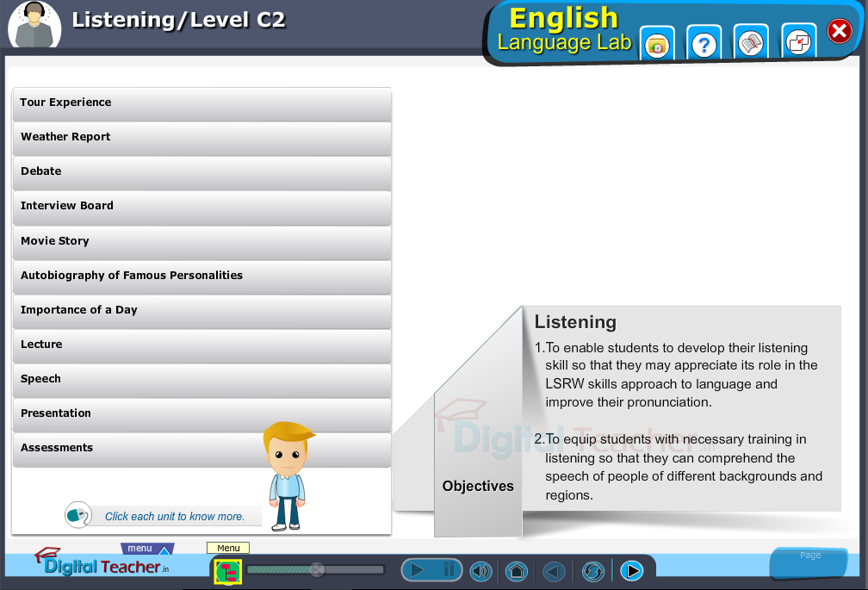
Task: Pause the lesson playback
Action: click(449, 569)
